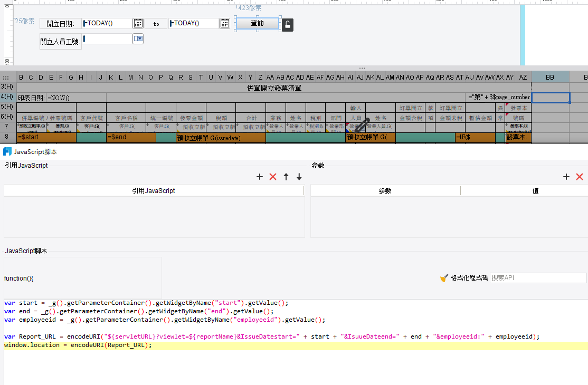Place cursor on the 'var start' code line

pyautogui.click(x=146, y=303)
